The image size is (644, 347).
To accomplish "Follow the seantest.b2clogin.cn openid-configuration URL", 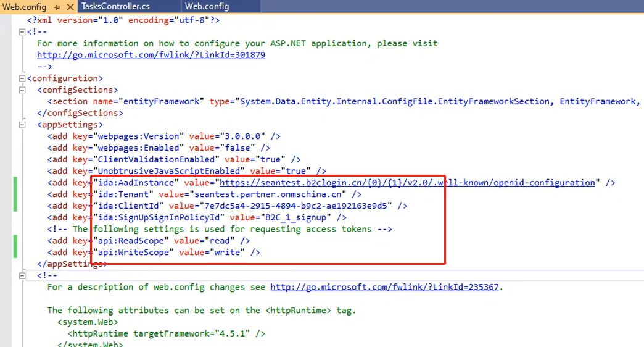I will [x=407, y=183].
